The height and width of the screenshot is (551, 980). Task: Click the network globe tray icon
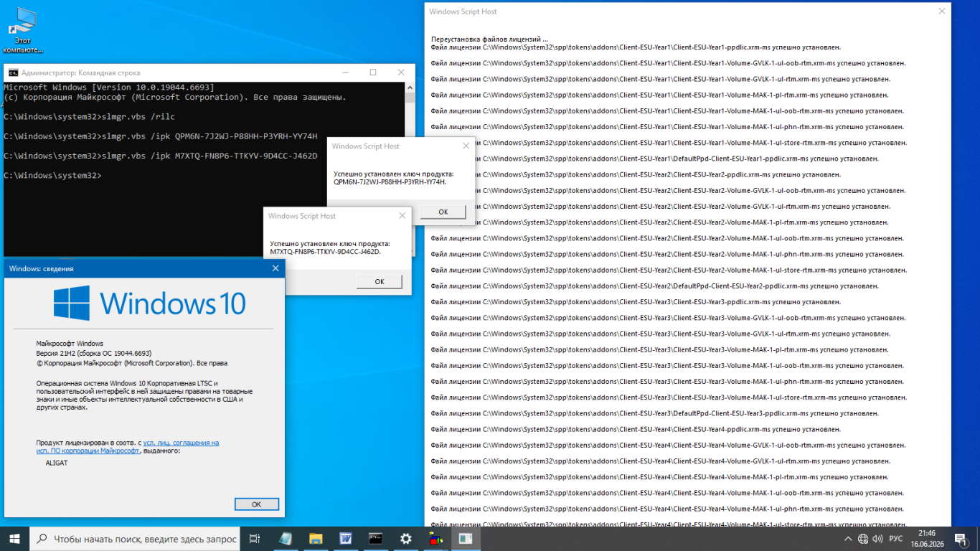point(863,539)
